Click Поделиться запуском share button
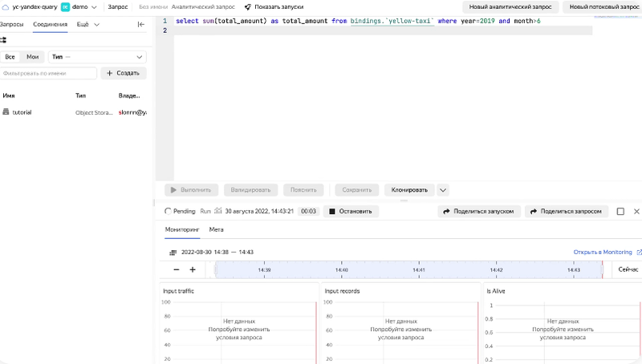Screen dimensions: 642x364 coord(479,212)
